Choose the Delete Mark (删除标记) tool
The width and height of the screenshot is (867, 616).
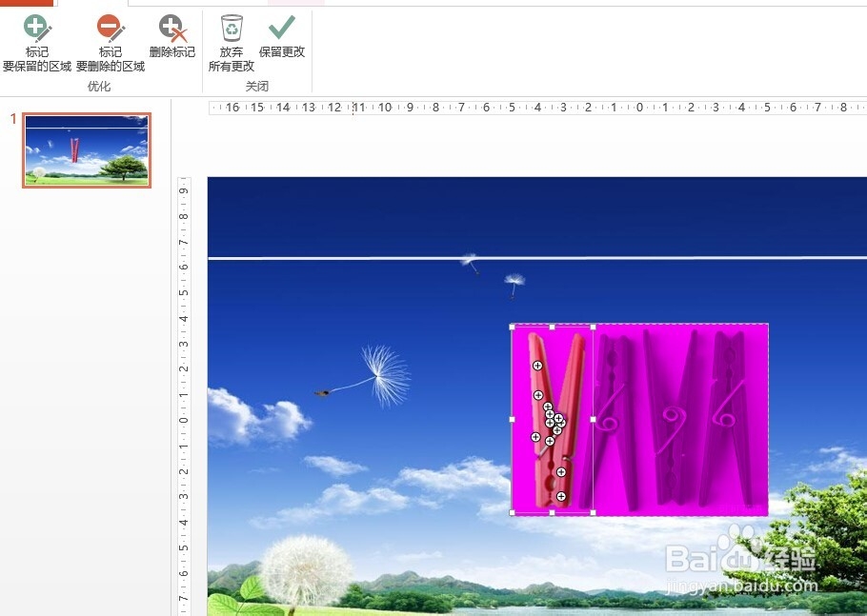pyautogui.click(x=172, y=37)
